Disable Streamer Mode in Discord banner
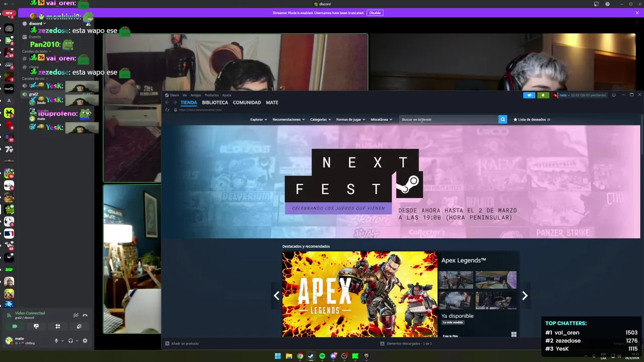This screenshot has height=362, width=644. click(x=375, y=13)
